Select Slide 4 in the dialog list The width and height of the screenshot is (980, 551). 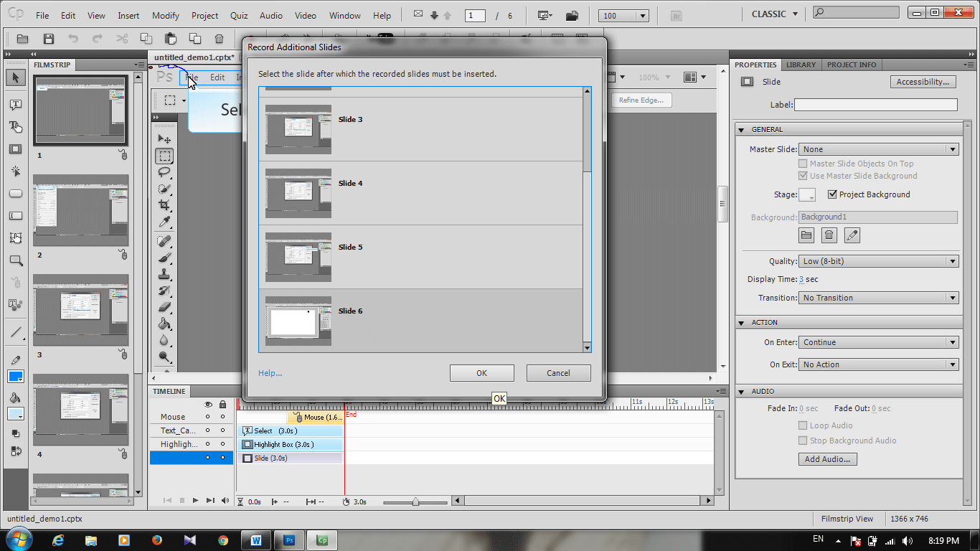[x=420, y=193]
